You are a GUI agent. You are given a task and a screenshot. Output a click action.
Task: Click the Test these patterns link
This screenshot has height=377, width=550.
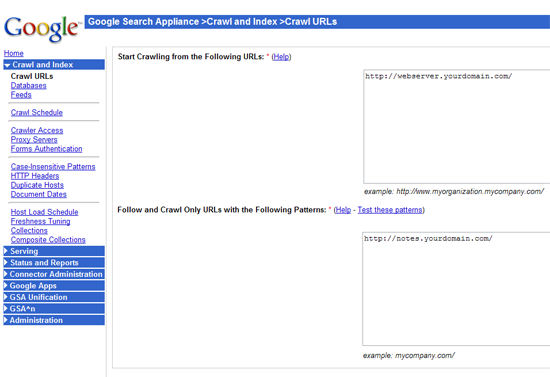[x=390, y=210]
